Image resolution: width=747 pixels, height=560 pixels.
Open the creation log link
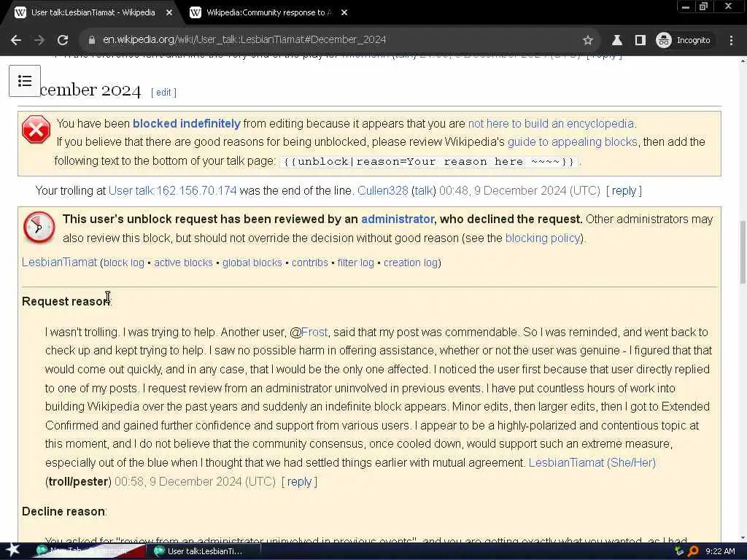411,262
